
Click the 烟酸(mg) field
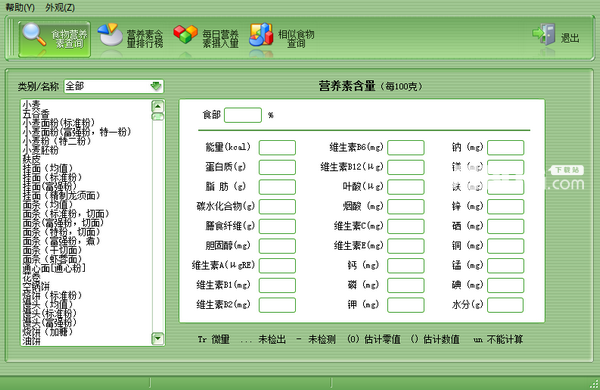pyautogui.click(x=406, y=207)
